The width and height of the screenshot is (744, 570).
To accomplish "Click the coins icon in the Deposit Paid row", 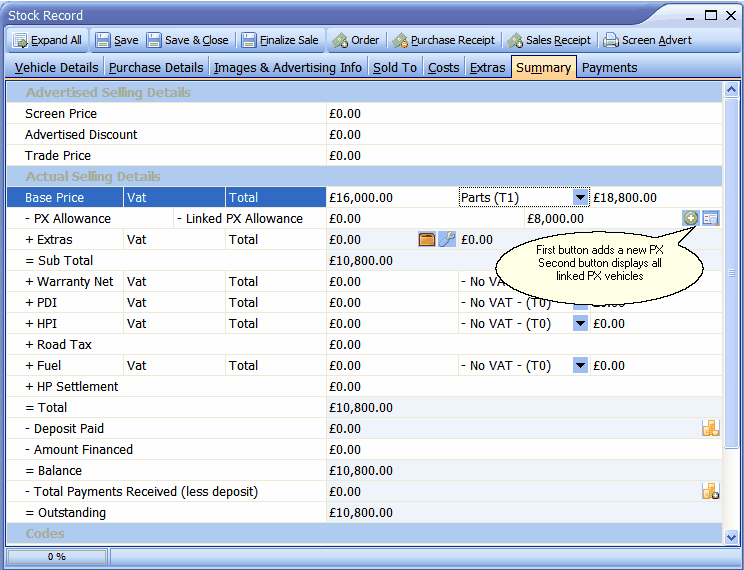I will 711,428.
